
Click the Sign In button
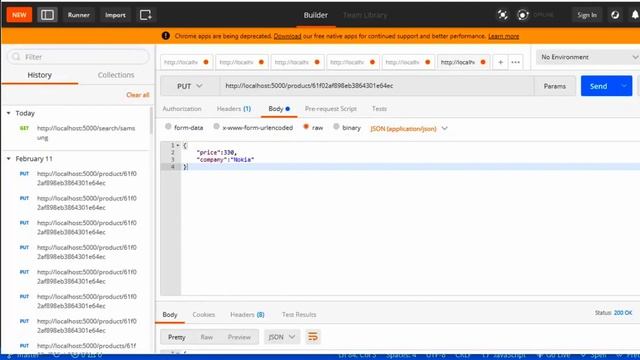tap(587, 15)
